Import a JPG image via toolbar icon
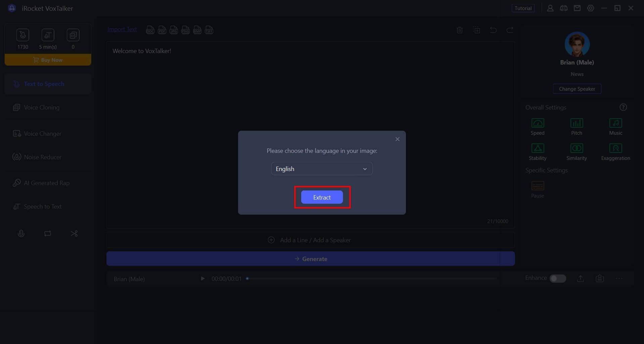 (x=174, y=30)
